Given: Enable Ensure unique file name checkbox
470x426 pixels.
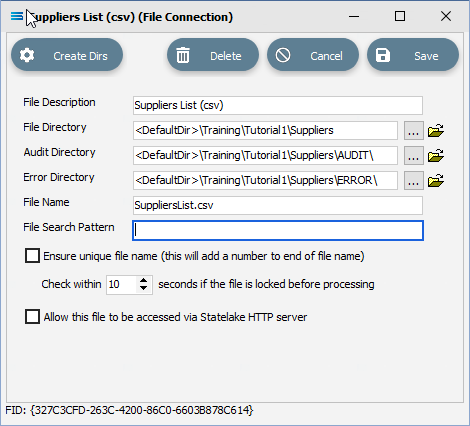Looking at the screenshot, I should pyautogui.click(x=32, y=256).
